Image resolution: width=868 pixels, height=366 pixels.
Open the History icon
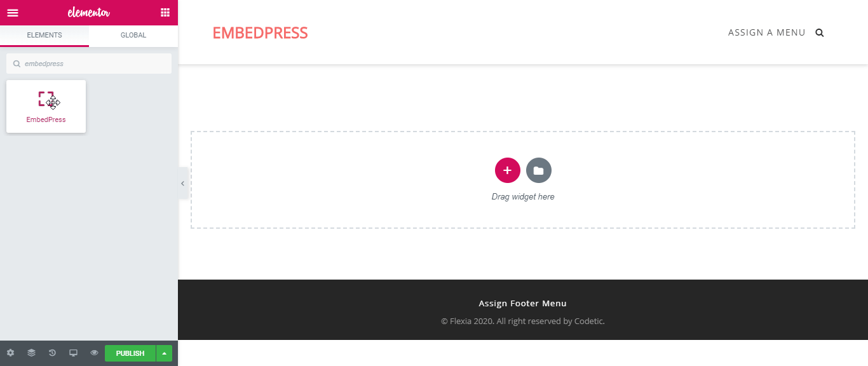[x=52, y=353]
